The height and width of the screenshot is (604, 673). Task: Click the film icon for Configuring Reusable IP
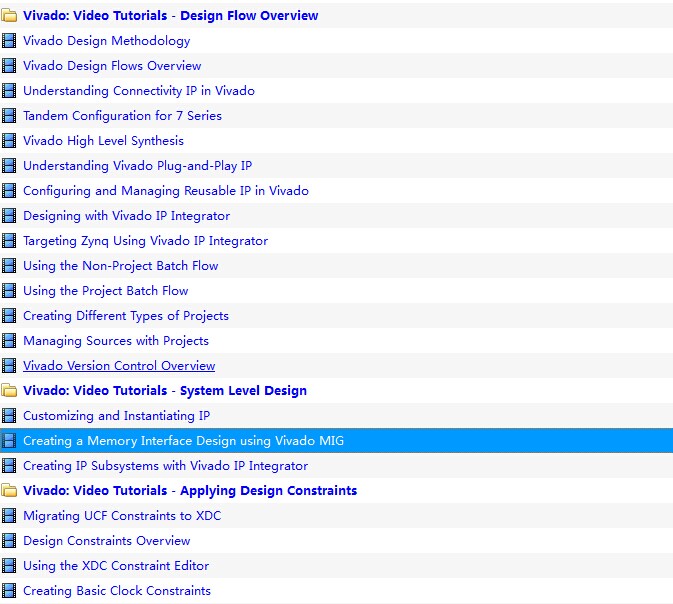(9, 191)
